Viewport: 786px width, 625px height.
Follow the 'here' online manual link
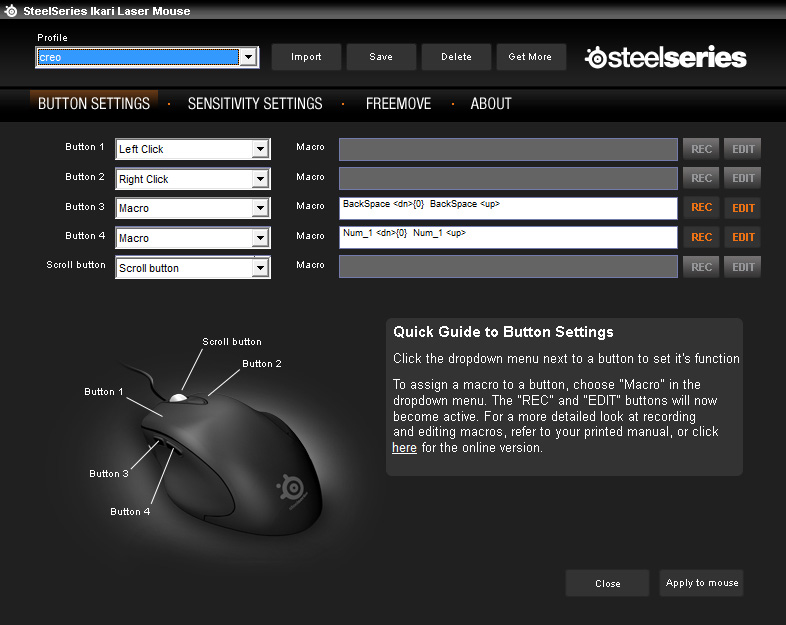pyautogui.click(x=404, y=448)
